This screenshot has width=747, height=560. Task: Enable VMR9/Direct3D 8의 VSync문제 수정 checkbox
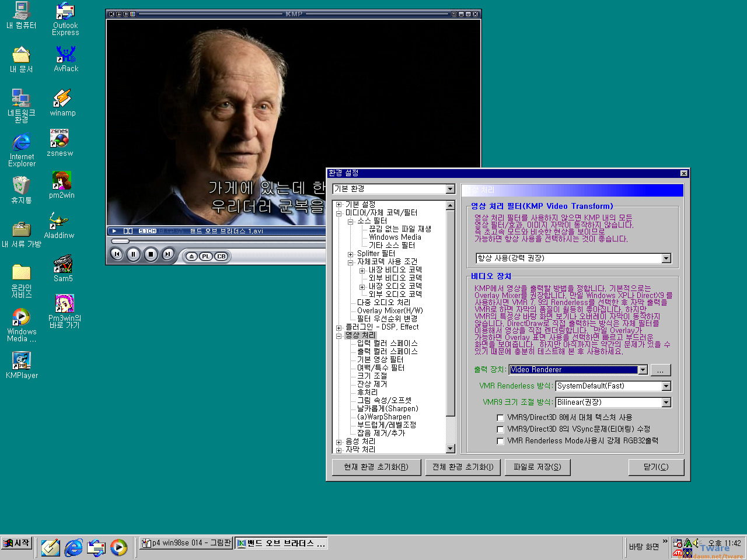point(500,429)
